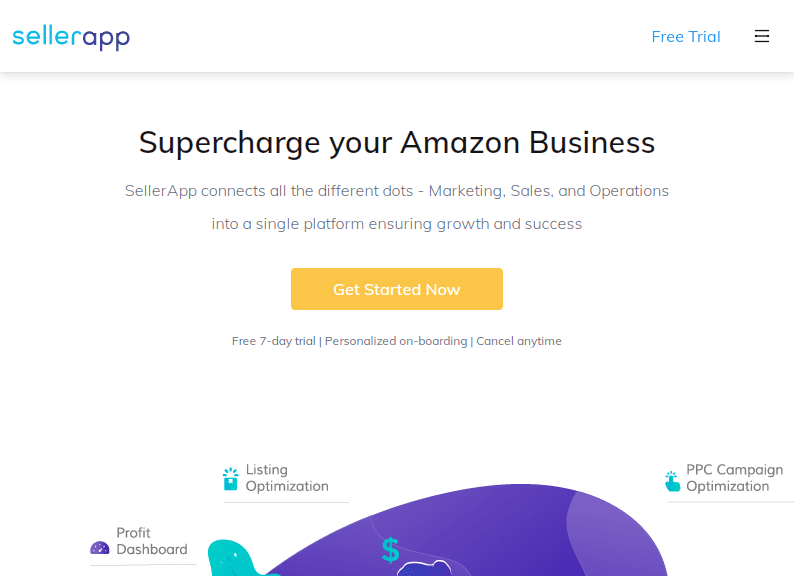
Task: Click the 'Cancel anytime' text
Action: [519, 341]
